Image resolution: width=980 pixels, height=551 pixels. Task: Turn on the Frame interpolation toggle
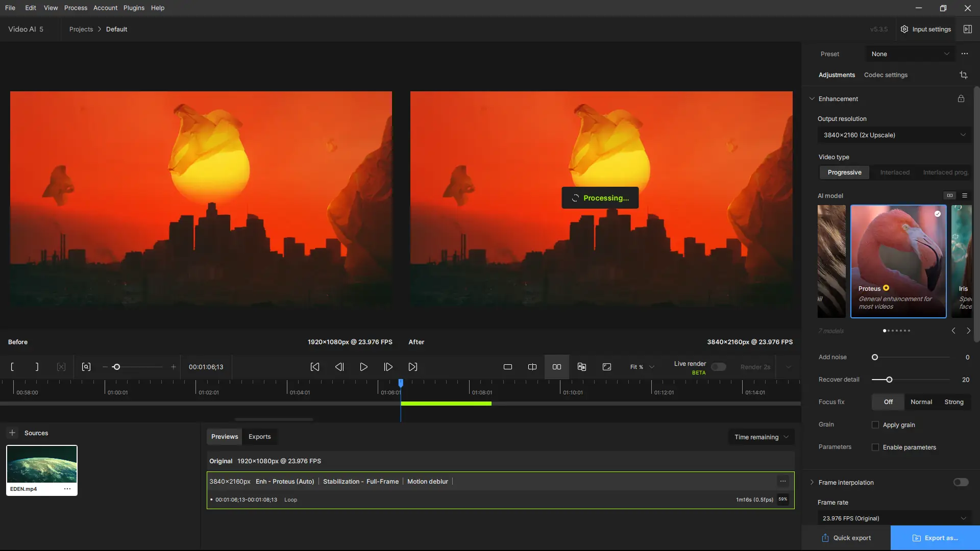point(961,483)
